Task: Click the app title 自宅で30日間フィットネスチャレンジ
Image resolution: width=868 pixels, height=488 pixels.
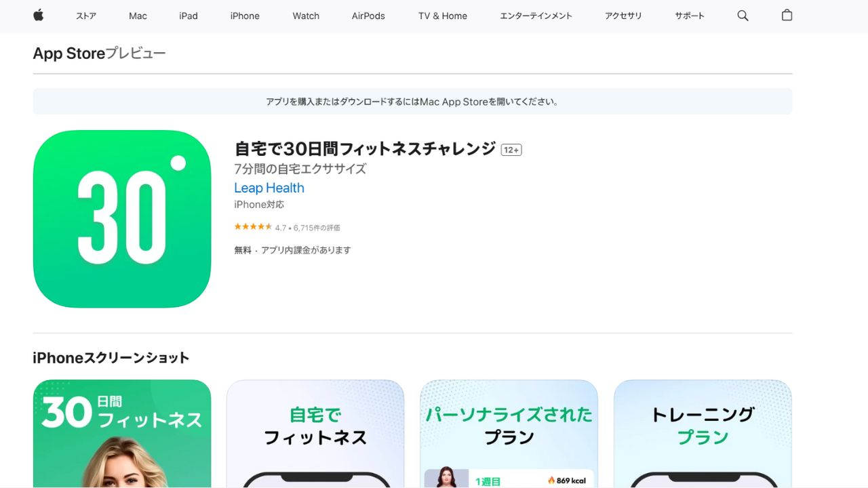Action: [x=366, y=148]
